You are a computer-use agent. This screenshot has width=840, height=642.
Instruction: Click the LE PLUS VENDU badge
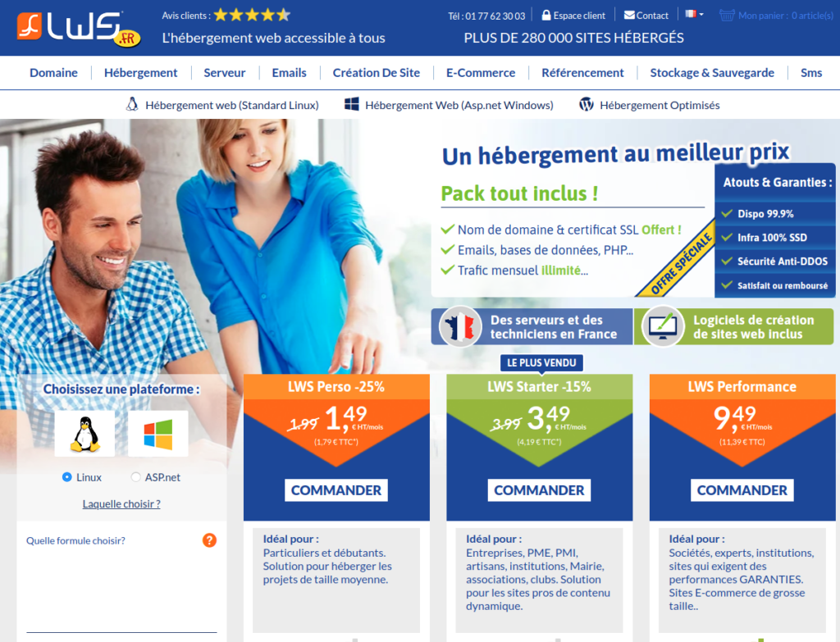[x=541, y=363]
